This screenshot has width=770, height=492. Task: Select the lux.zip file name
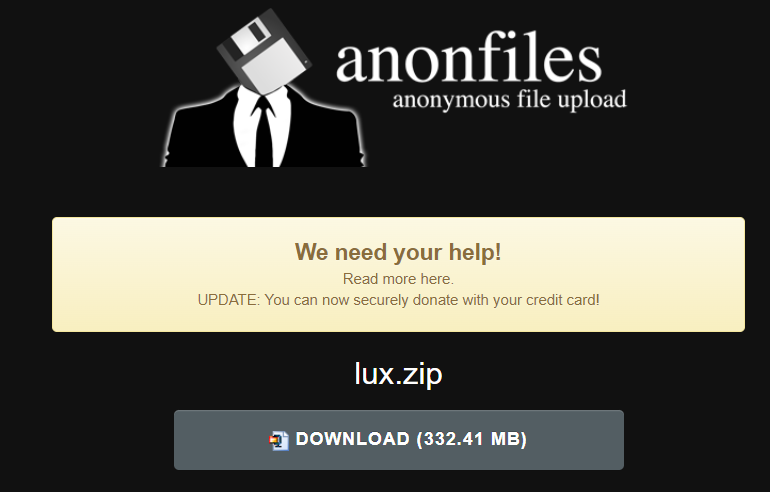(x=398, y=375)
